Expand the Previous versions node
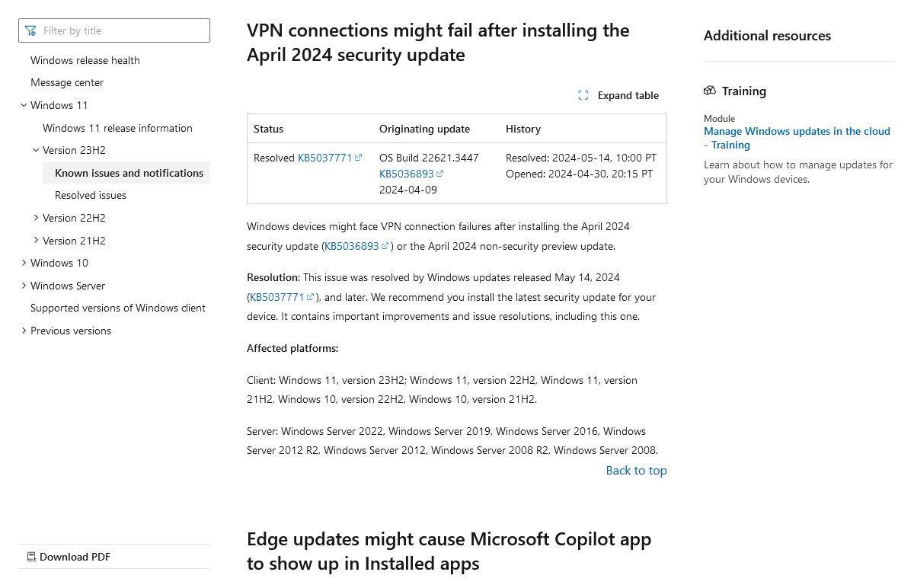The width and height of the screenshot is (914, 588). point(24,331)
